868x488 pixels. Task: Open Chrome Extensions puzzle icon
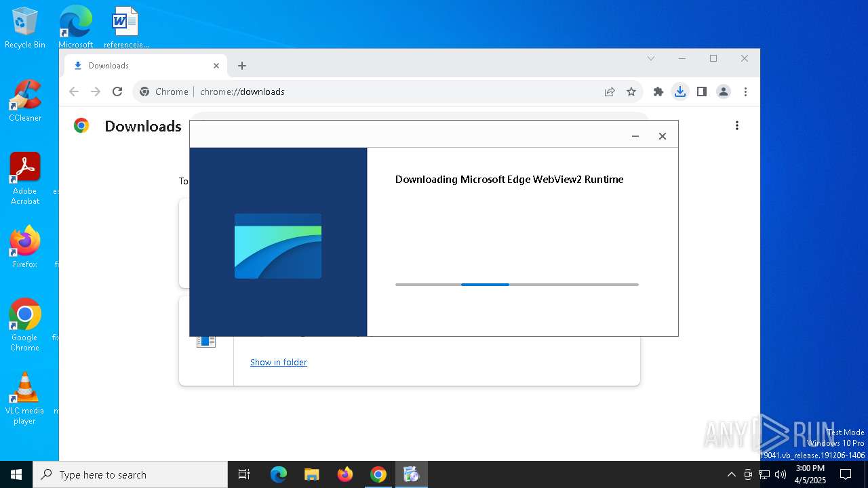[x=658, y=91]
